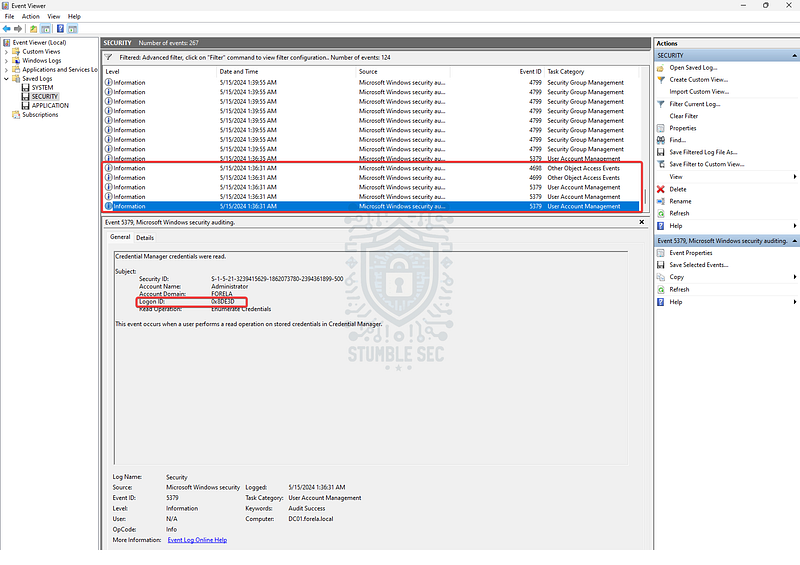Select the APPLICATION saved log
The image size is (800, 565).
click(x=50, y=106)
